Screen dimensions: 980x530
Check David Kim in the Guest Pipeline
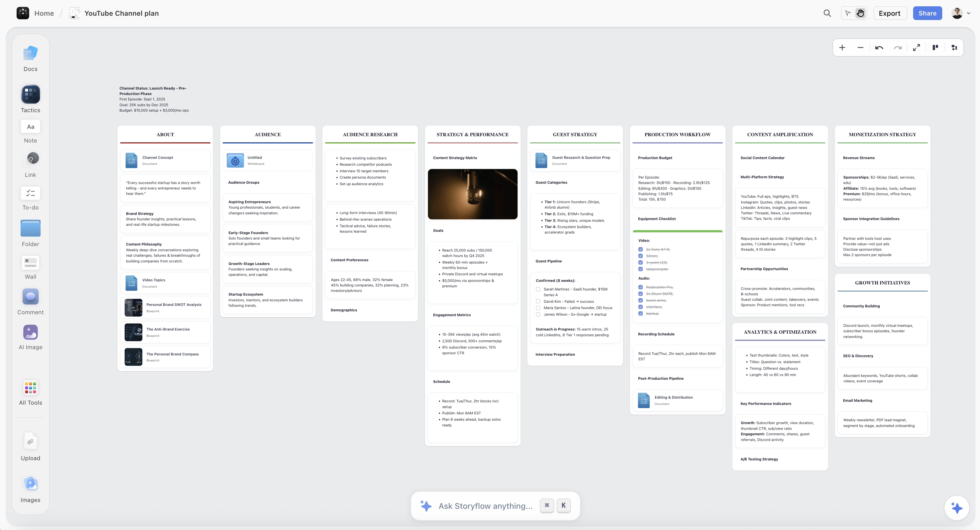537,301
